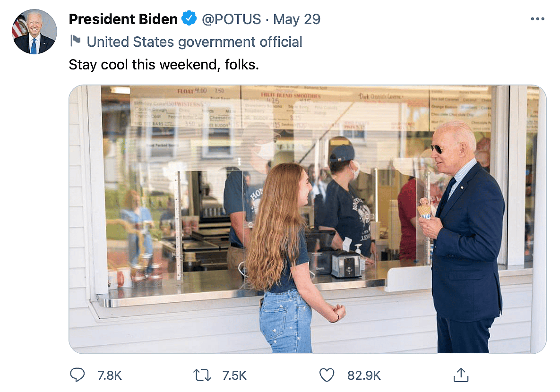Click the "May 29" timestamp

[297, 19]
